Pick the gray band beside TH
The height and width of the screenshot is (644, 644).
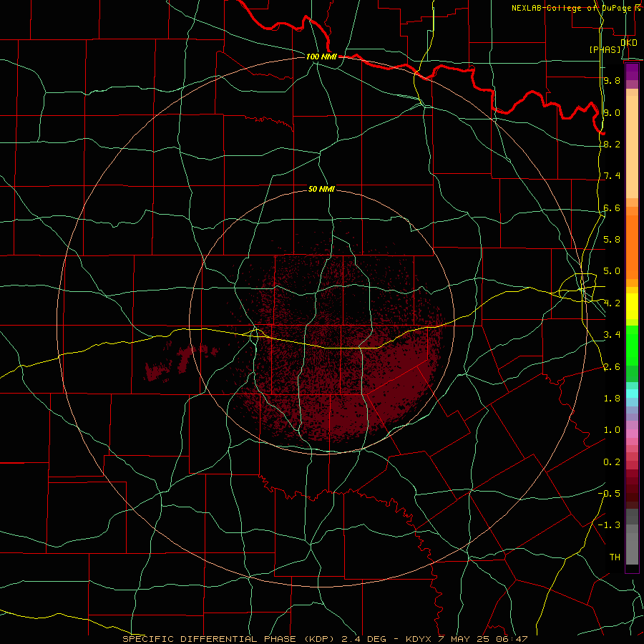(x=632, y=549)
